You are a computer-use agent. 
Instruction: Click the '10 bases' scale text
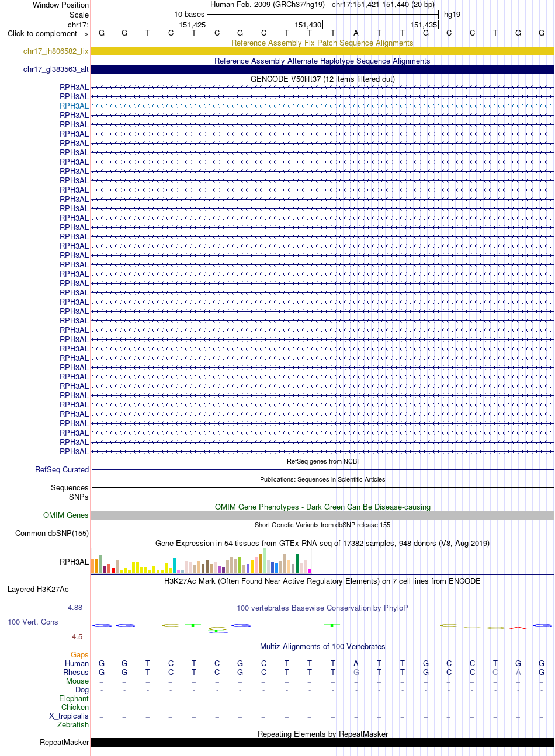click(189, 15)
